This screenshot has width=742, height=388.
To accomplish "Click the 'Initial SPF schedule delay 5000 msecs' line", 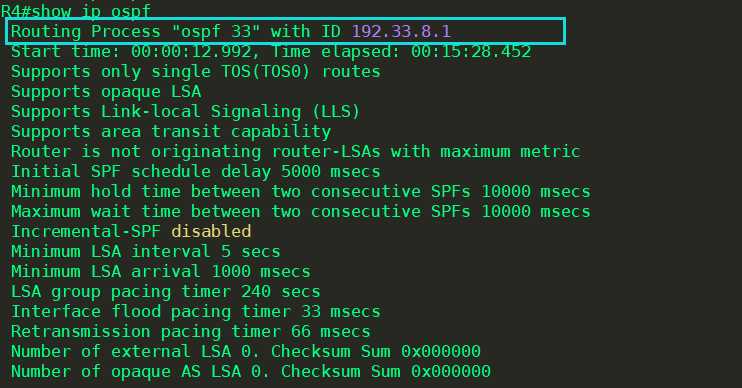I will [x=196, y=172].
